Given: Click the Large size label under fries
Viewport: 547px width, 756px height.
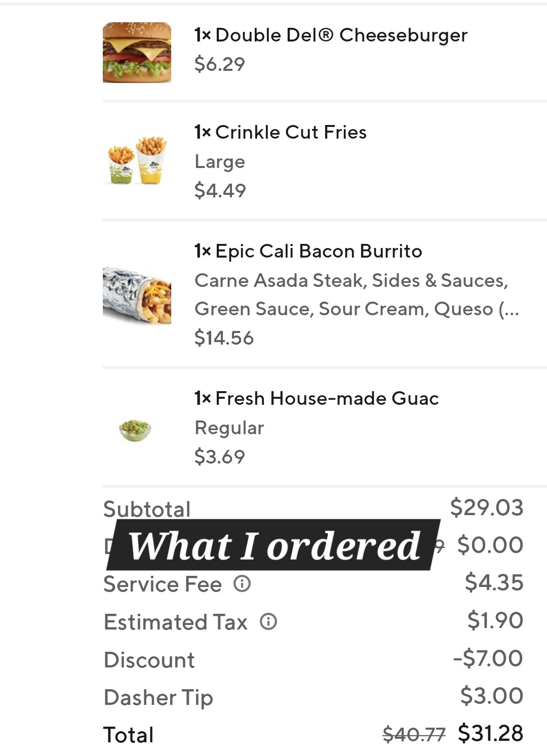Looking at the screenshot, I should click(x=220, y=162).
